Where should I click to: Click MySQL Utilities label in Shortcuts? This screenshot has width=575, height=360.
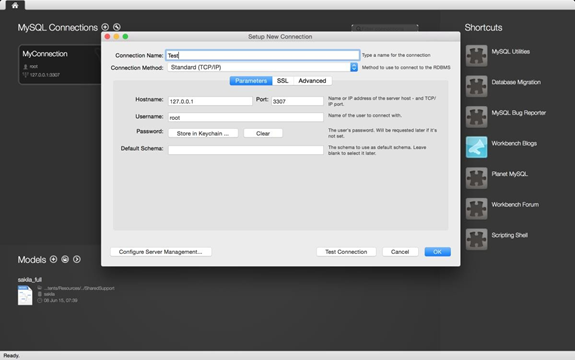[x=510, y=52]
